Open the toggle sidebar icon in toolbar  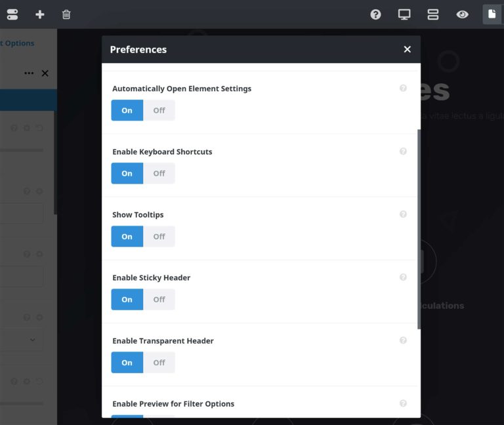tap(12, 14)
